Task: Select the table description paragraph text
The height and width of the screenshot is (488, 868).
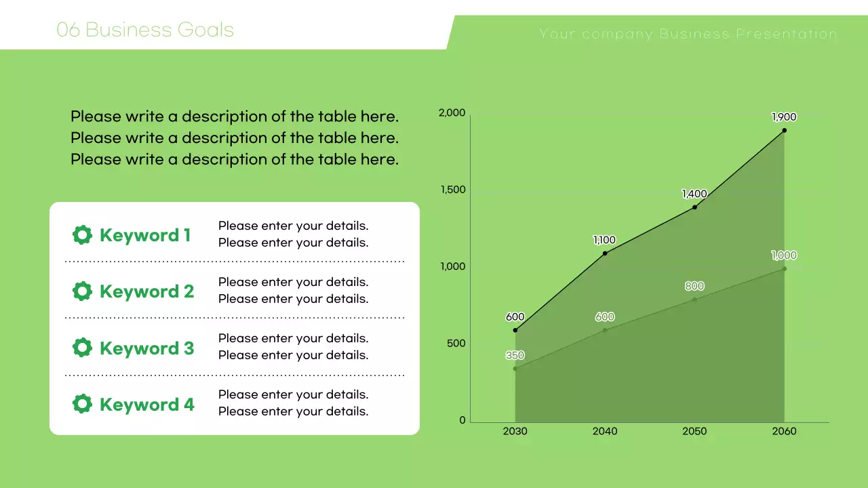Action: tap(235, 138)
